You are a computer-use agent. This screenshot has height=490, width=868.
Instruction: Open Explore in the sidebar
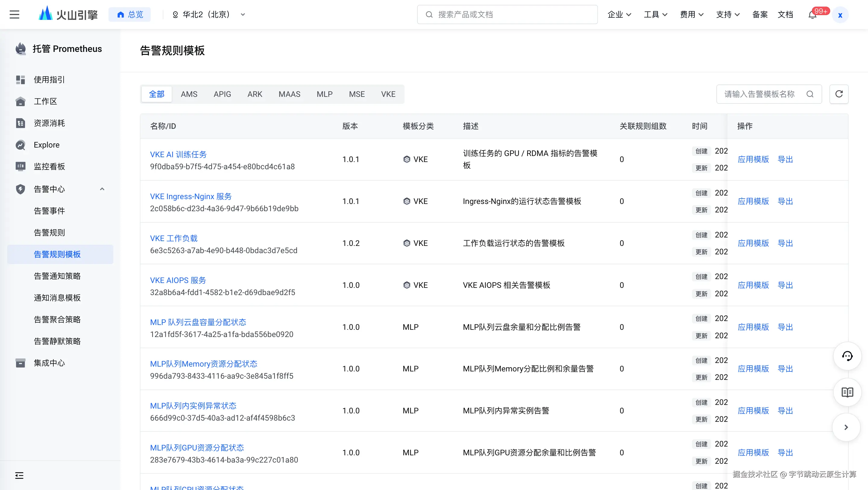click(46, 145)
